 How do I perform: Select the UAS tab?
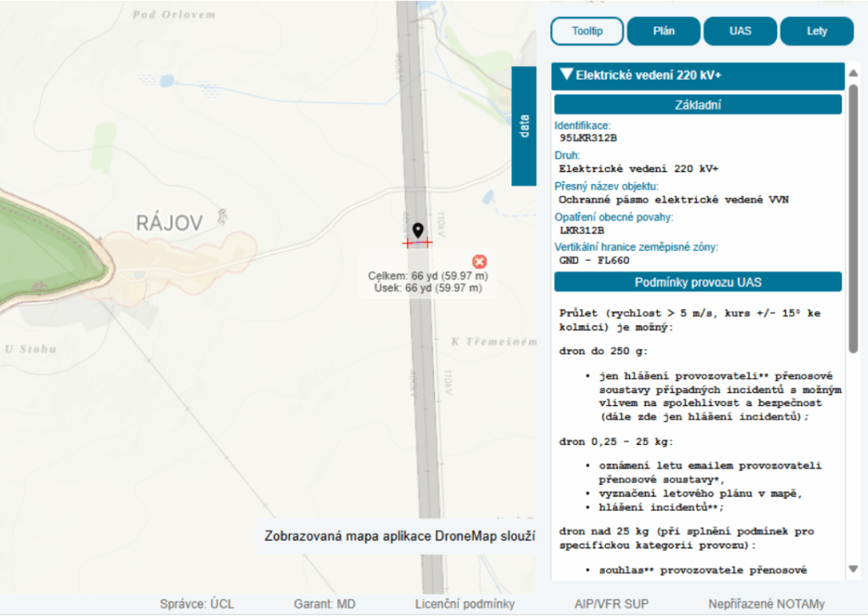click(x=740, y=31)
